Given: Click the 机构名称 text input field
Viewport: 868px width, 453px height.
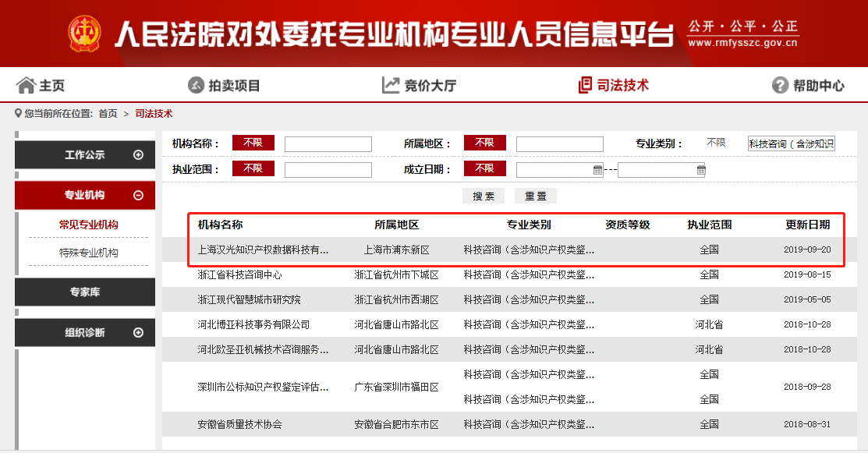Looking at the screenshot, I should click(328, 143).
